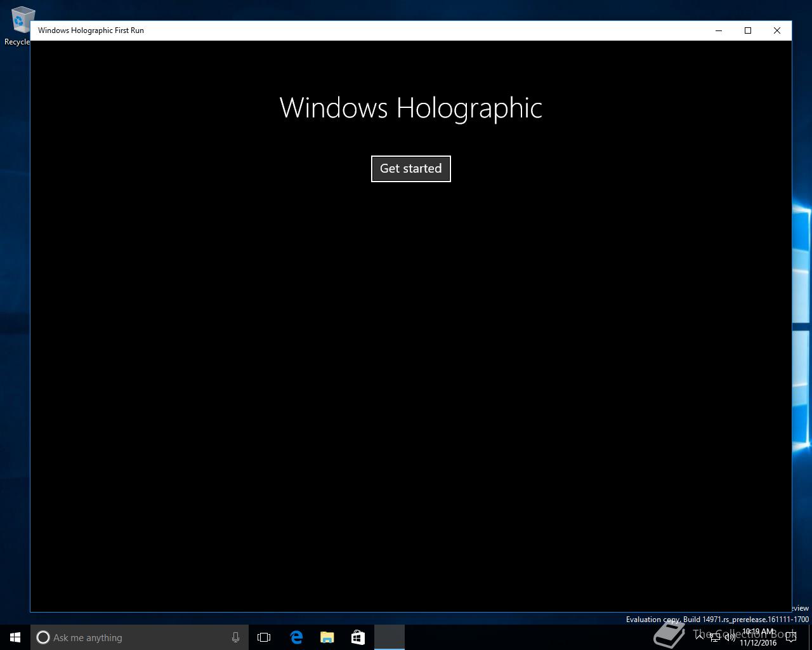
Task: Activate Cortana microphone icon
Action: [235, 637]
